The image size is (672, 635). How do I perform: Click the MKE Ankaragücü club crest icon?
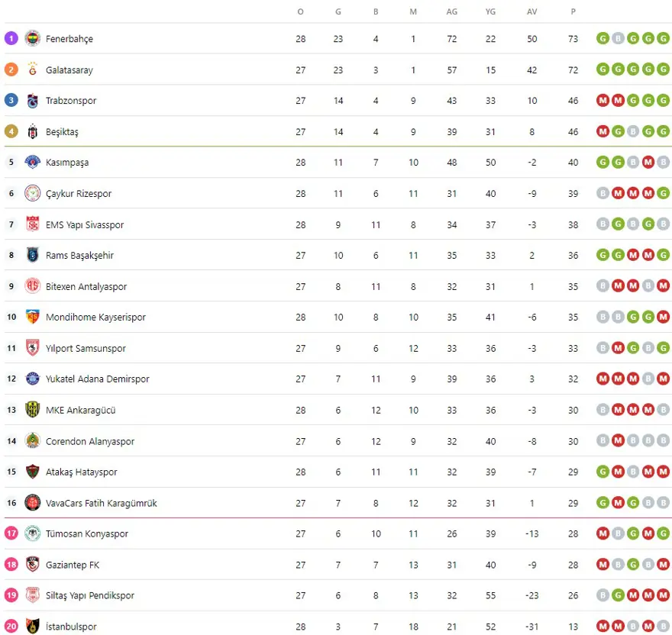33,410
